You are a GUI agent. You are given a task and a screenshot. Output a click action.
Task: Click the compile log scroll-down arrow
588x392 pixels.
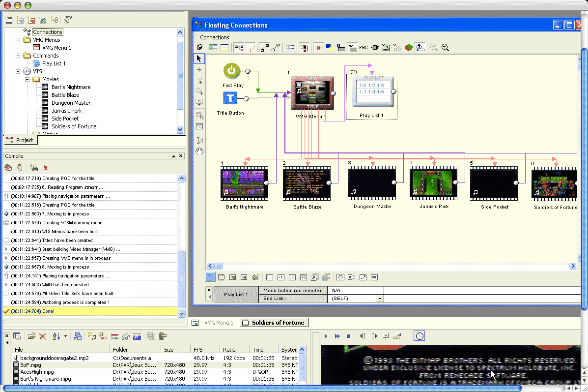[x=181, y=313]
